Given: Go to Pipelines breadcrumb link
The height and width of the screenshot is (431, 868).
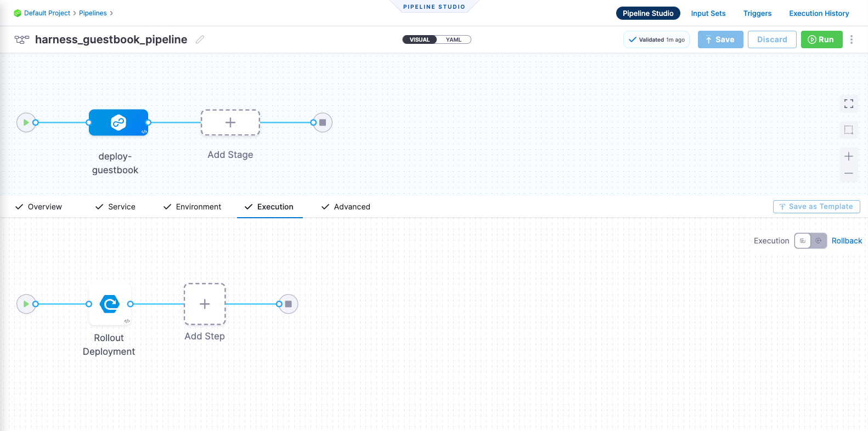Looking at the screenshot, I should pyautogui.click(x=93, y=13).
